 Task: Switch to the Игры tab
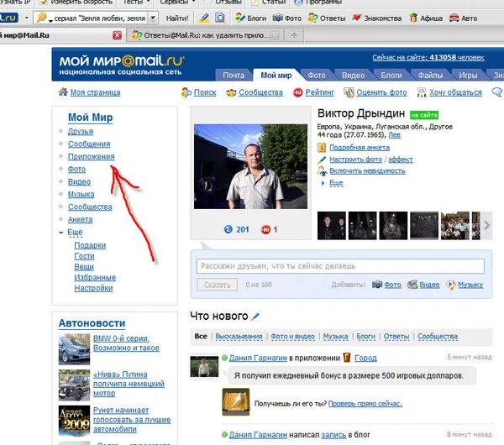pyautogui.click(x=468, y=76)
